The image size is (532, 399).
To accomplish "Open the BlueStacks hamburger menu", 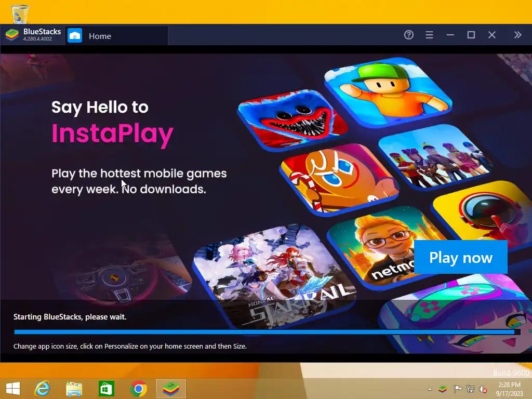I will click(429, 35).
